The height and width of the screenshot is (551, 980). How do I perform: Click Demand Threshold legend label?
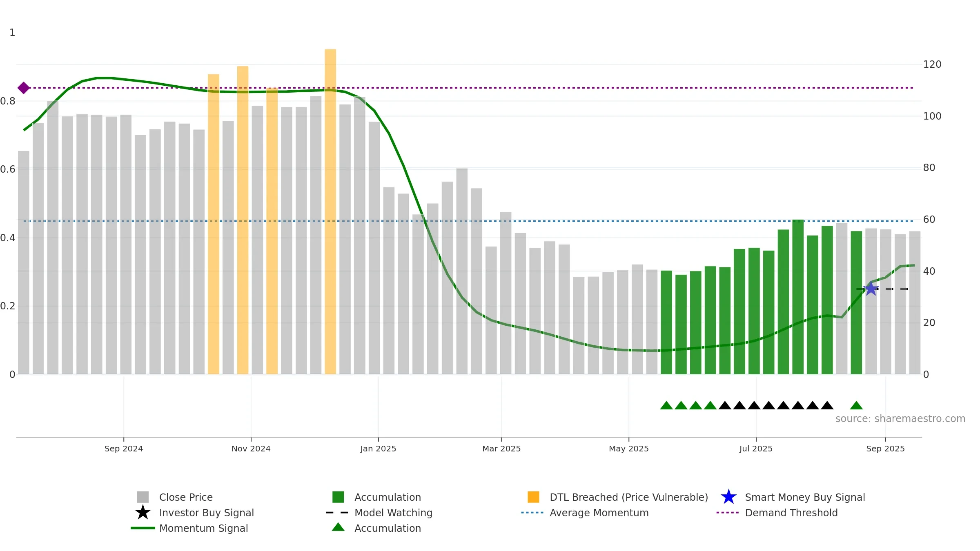pyautogui.click(x=791, y=513)
